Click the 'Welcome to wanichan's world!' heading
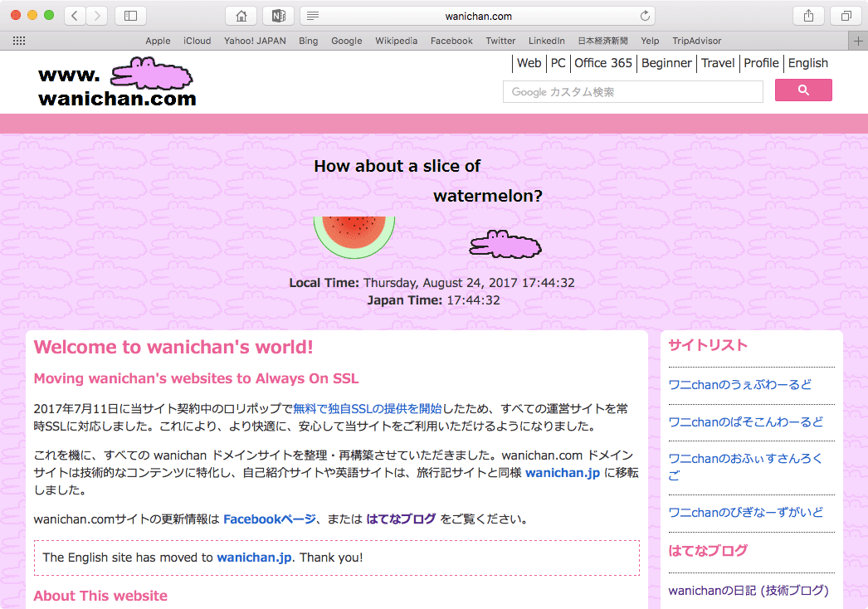Screen dimensions: 868x609 pos(173,347)
